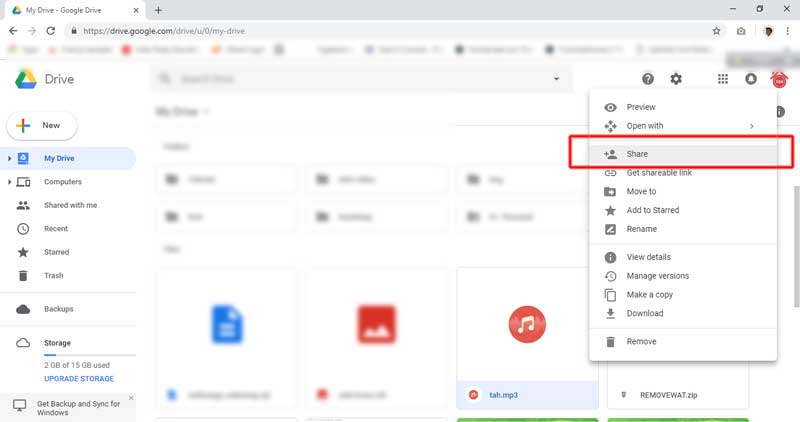Click the Rename pencil icon

coord(610,229)
